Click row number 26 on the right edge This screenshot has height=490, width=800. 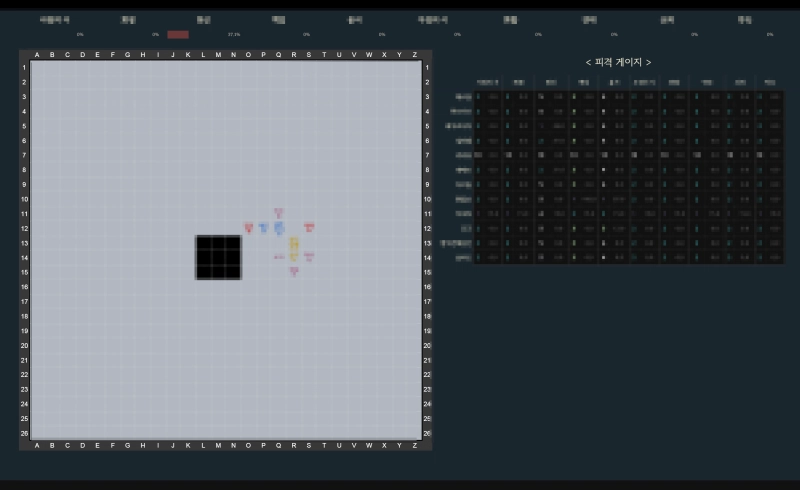tap(427, 433)
